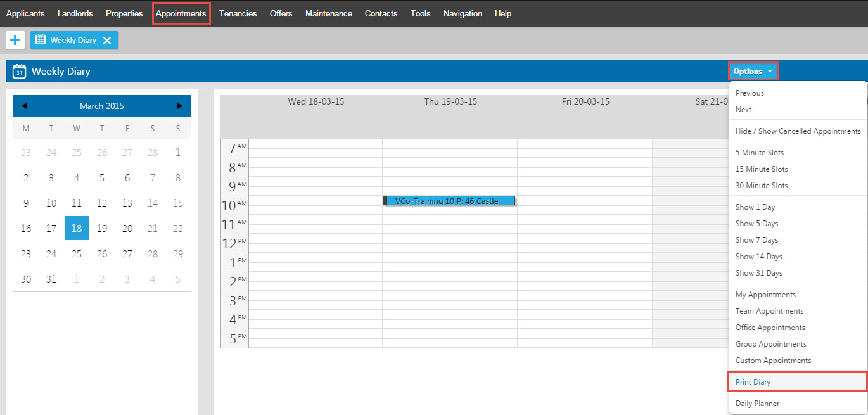Open the Daily Planner option
Screen dimensions: 868x415
coord(757,404)
